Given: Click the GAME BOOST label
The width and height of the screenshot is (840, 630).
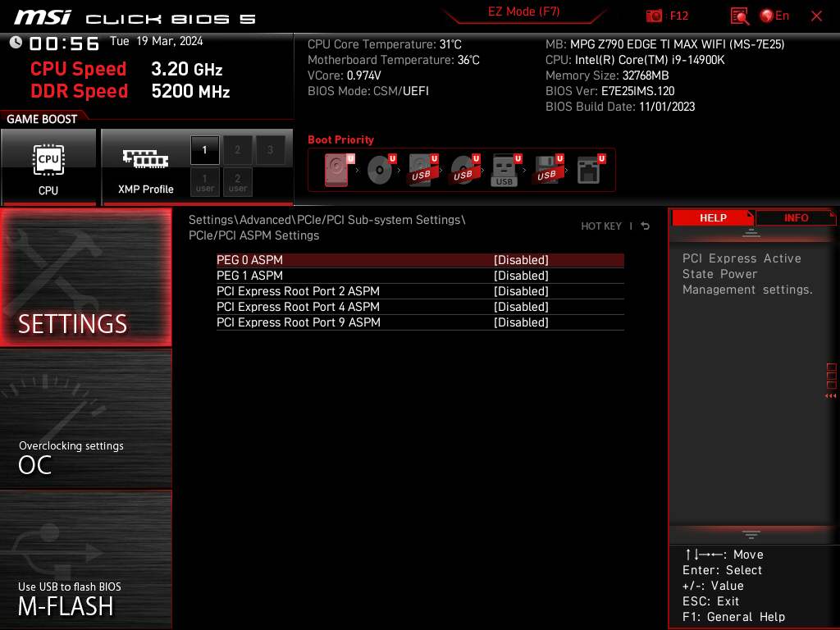Looking at the screenshot, I should pos(42,119).
